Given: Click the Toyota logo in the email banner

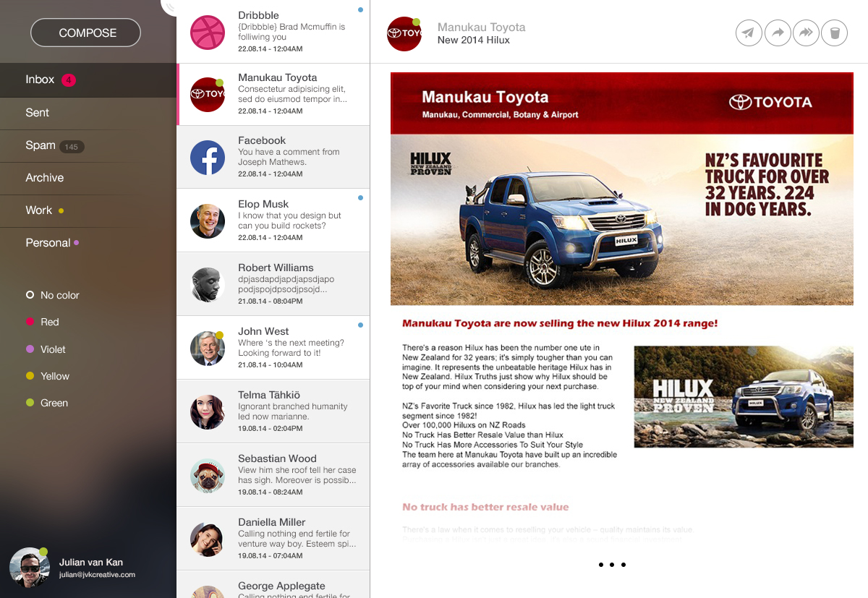Looking at the screenshot, I should click(770, 102).
